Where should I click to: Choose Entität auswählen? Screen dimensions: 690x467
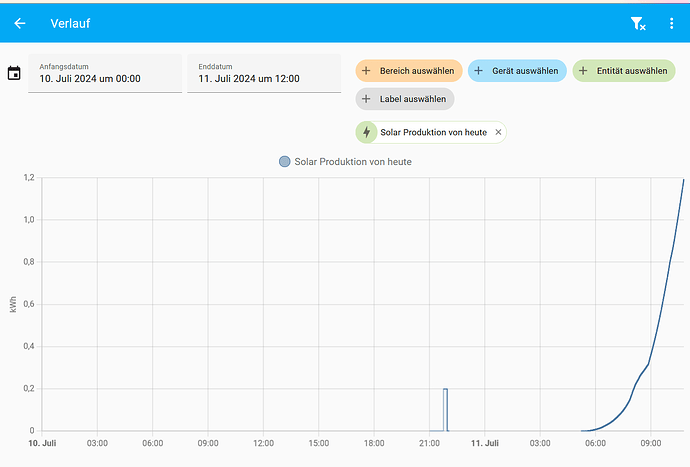click(624, 71)
